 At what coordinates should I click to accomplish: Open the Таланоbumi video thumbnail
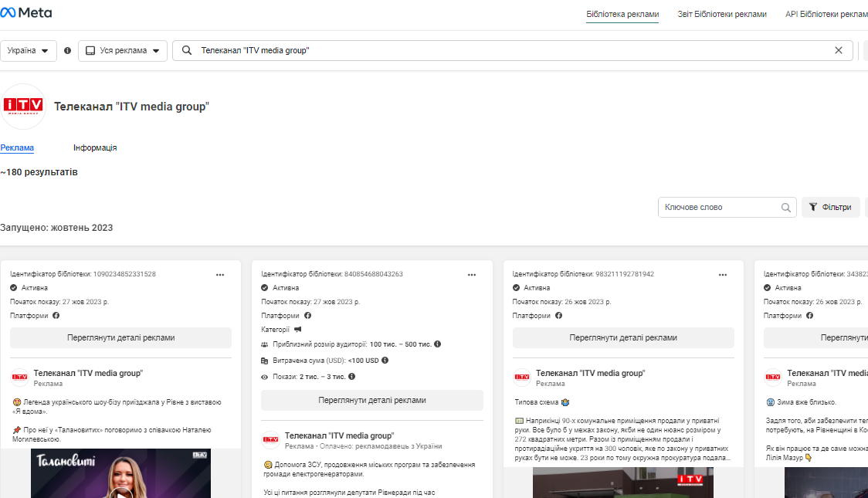click(x=120, y=473)
